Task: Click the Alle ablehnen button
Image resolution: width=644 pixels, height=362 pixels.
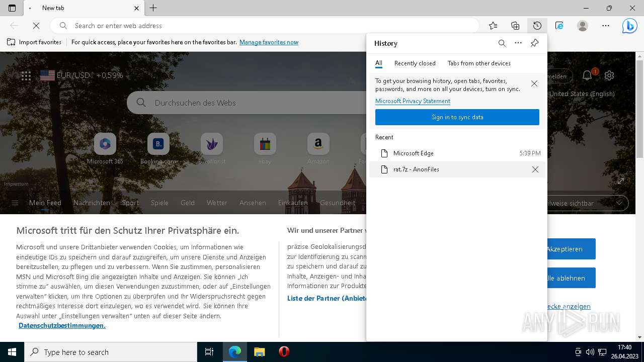Action: tap(572, 278)
